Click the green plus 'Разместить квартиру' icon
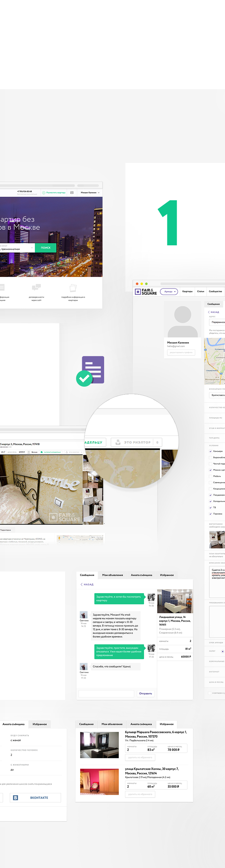Viewport: 225px width, 868px height. (44, 193)
